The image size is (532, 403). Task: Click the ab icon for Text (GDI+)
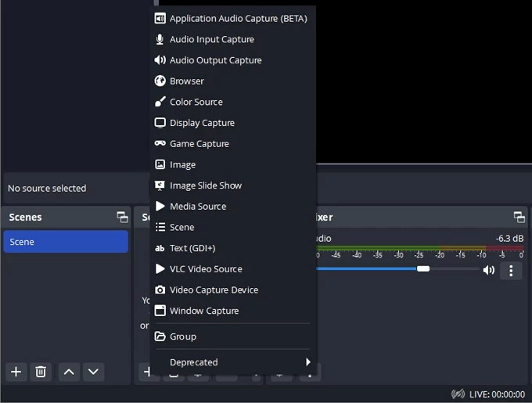(160, 248)
